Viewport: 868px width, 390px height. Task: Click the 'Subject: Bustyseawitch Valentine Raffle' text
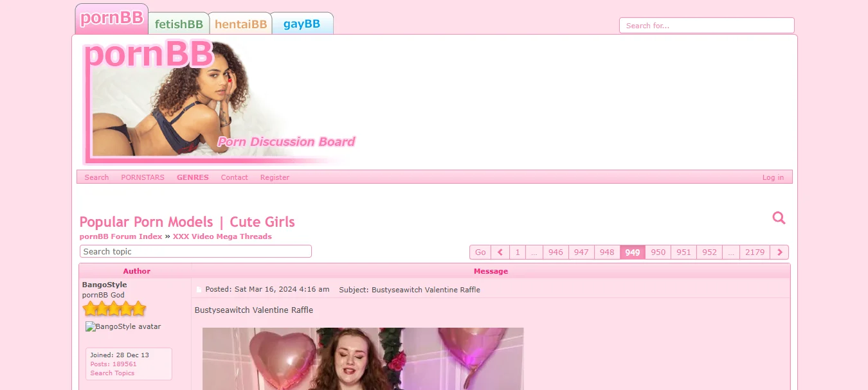(410, 290)
